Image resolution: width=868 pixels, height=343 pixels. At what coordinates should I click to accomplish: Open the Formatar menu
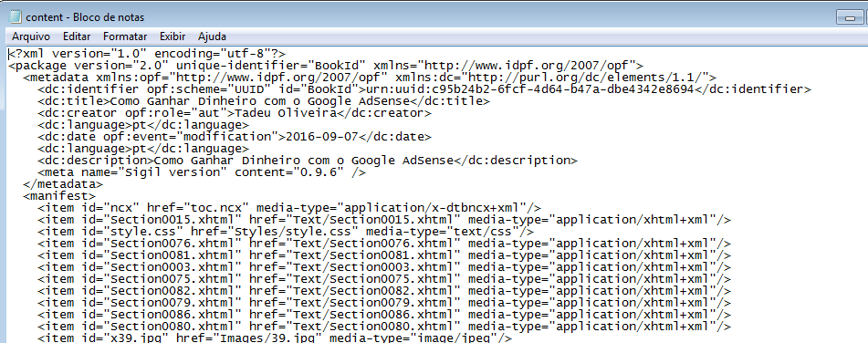(125, 36)
